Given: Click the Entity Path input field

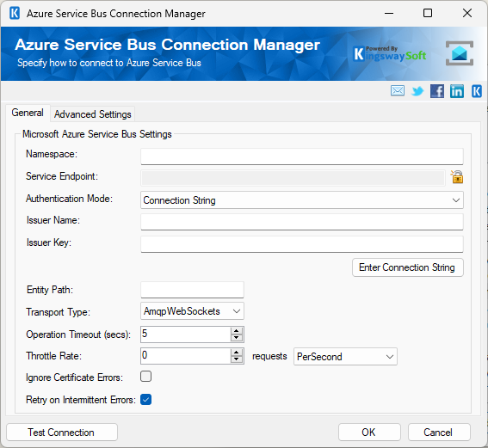Looking at the screenshot, I should (192, 290).
